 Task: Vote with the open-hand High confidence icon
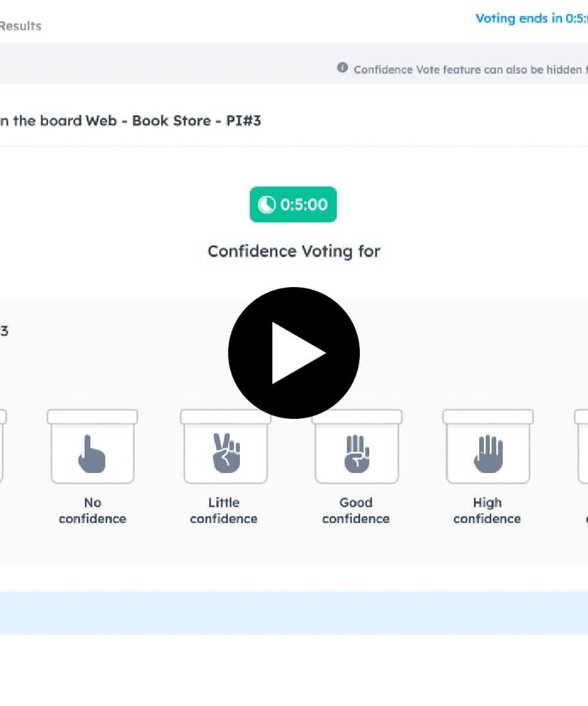point(488,454)
